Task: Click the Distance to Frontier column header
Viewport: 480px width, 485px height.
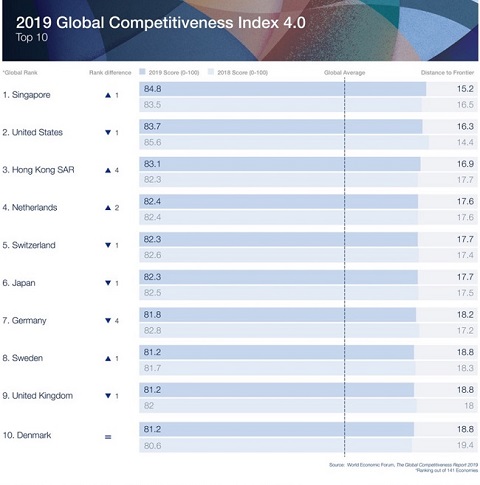Action: pos(447,72)
